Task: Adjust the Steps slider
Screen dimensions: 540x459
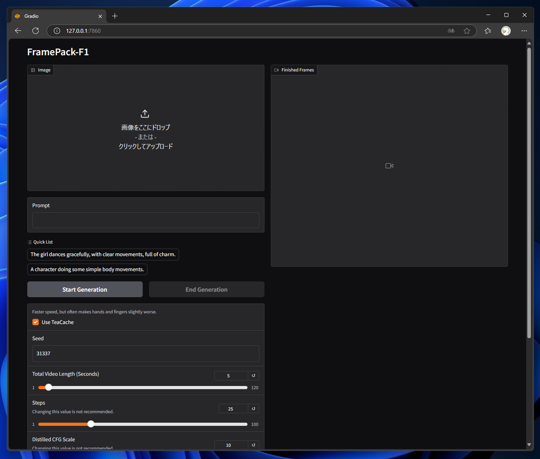Action: (x=143, y=424)
